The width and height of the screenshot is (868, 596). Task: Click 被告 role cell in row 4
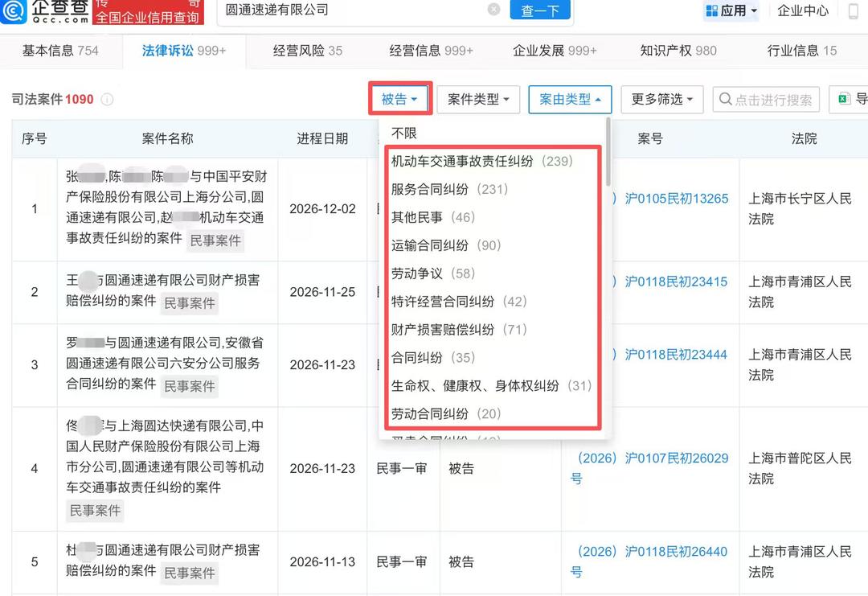pos(461,469)
